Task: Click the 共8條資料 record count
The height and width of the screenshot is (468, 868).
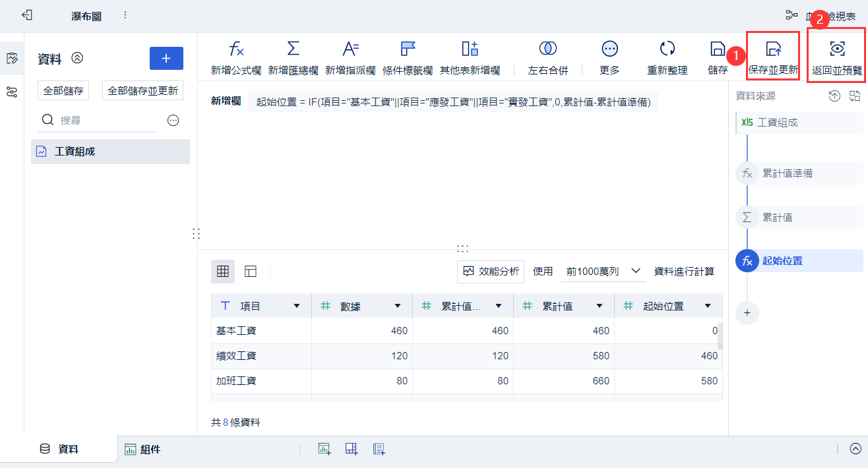Action: (235, 423)
